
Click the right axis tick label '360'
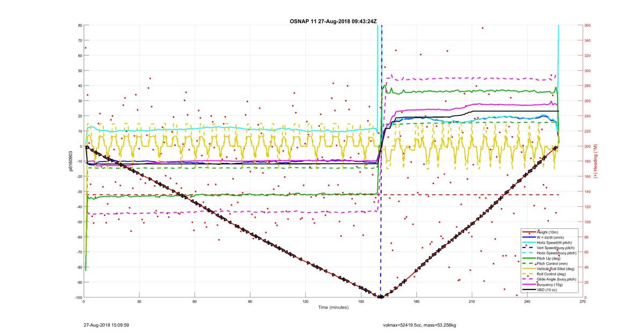(588, 25)
